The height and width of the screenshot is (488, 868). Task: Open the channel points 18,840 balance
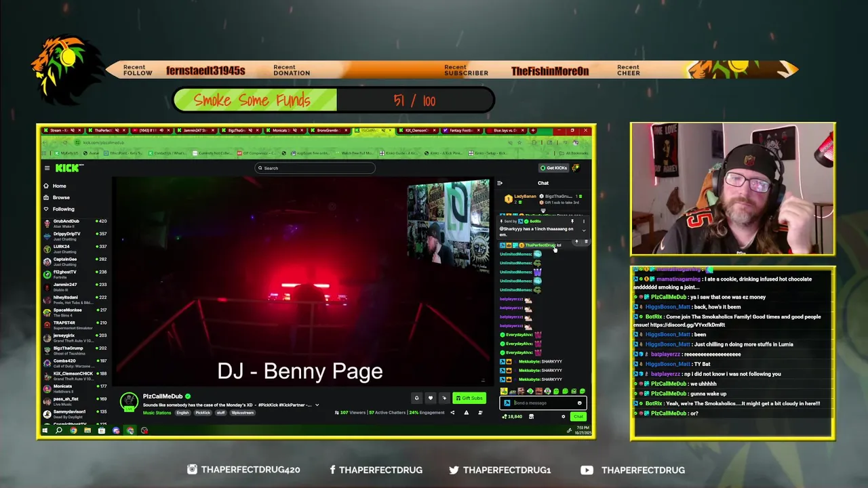pos(512,416)
